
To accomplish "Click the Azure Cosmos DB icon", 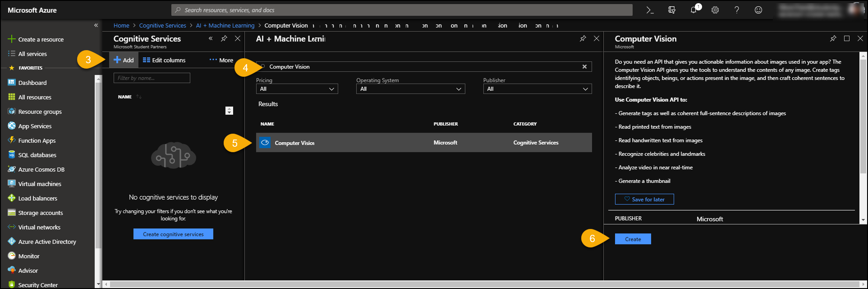I will (x=12, y=169).
